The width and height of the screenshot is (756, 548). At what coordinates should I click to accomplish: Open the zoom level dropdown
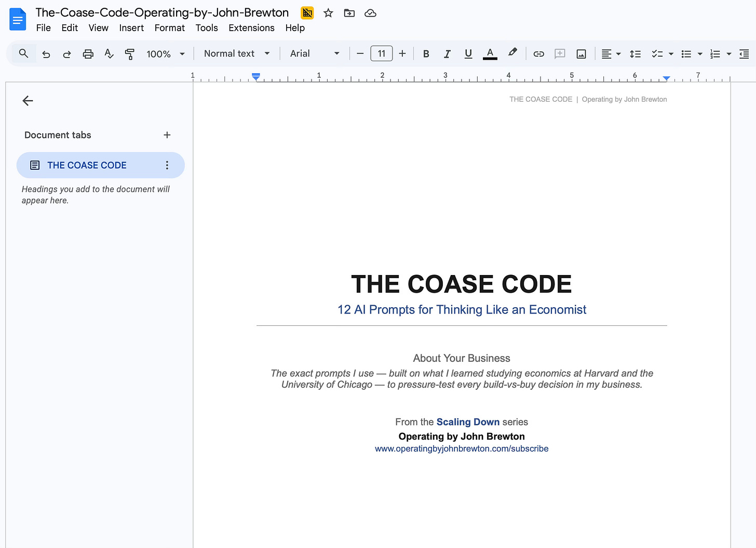point(166,54)
